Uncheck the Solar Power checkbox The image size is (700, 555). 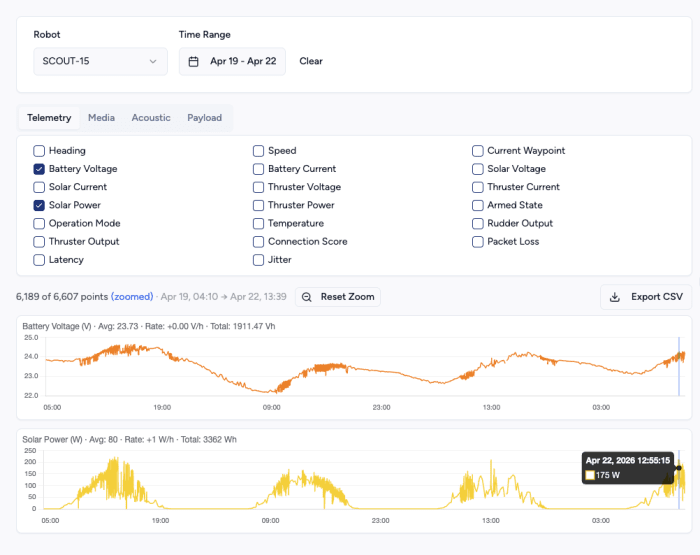coord(39,205)
